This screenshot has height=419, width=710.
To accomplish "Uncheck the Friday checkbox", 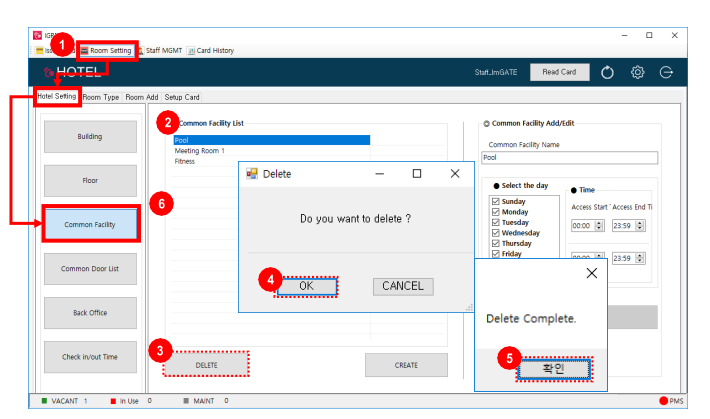I will click(496, 254).
